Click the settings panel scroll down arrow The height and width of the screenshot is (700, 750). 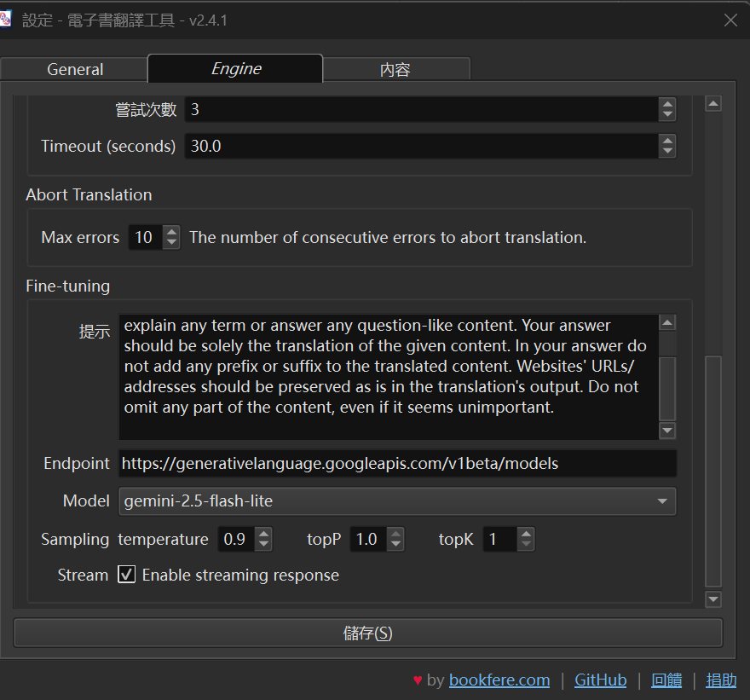[713, 599]
